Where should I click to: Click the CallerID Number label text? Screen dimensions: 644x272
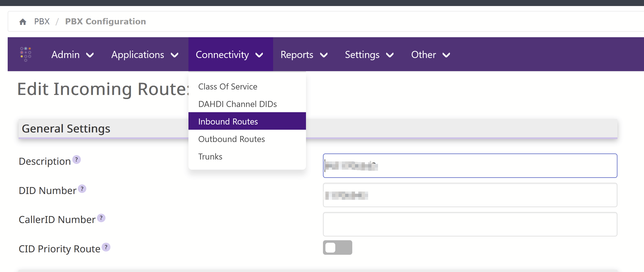coord(57,220)
